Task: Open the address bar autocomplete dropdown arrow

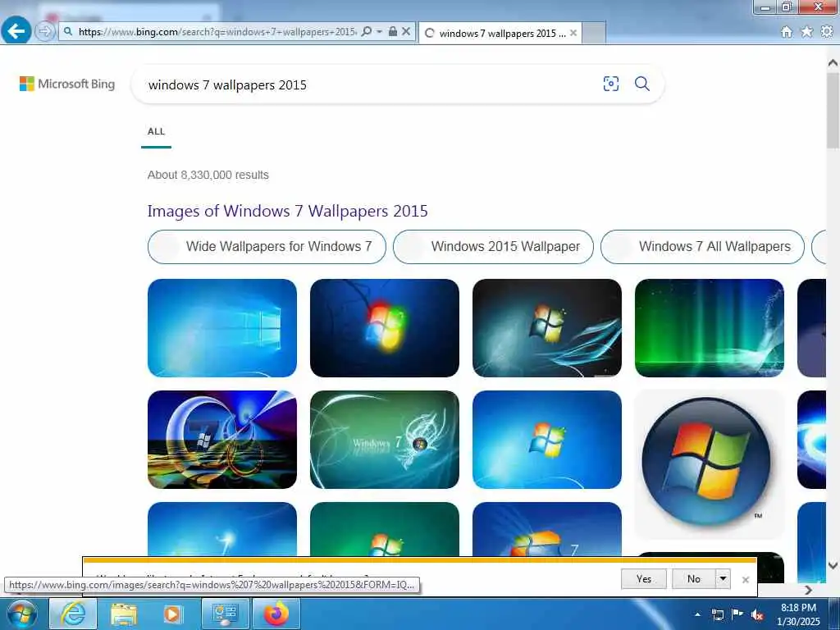Action: (379, 32)
